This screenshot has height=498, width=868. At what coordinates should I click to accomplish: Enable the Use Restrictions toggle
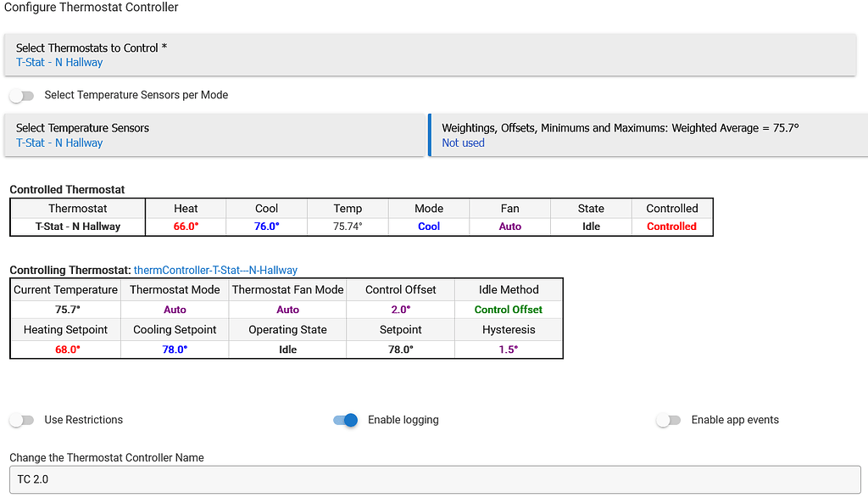(x=22, y=420)
